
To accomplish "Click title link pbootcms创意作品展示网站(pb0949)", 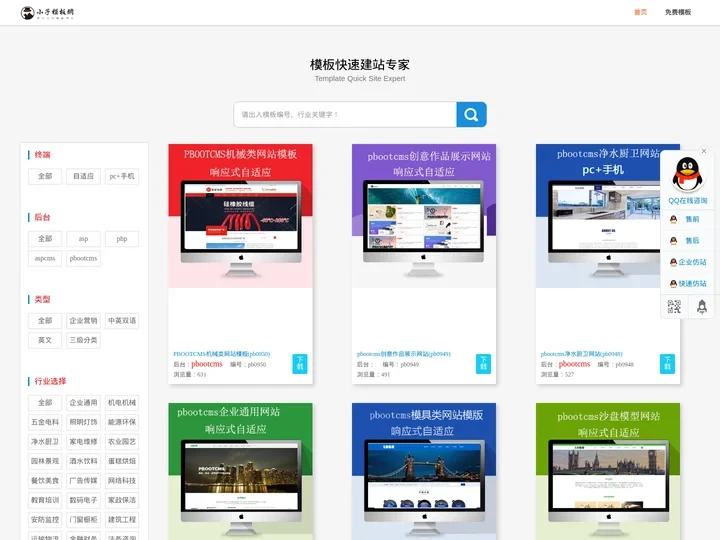I will click(x=404, y=354).
